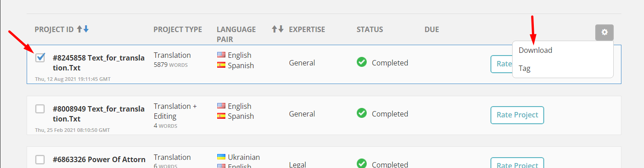Rate Project for #8245858

[502, 64]
